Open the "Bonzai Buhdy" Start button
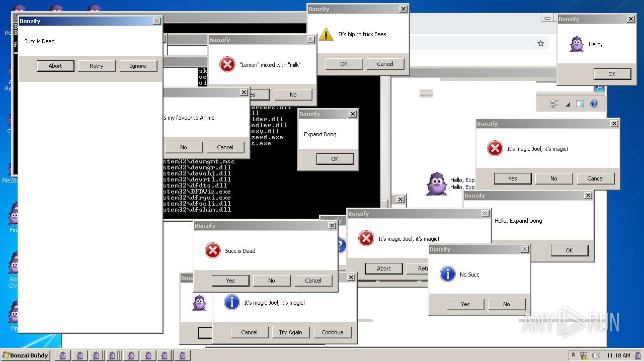Screen dimensions: 644x362 click(x=25, y=355)
